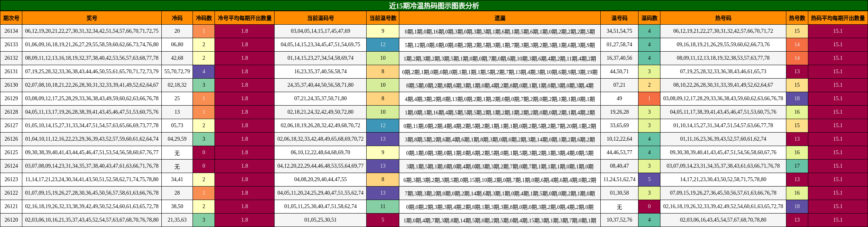Click the 温号码 column header
868x227 pixels.
pyautogui.click(x=619, y=18)
